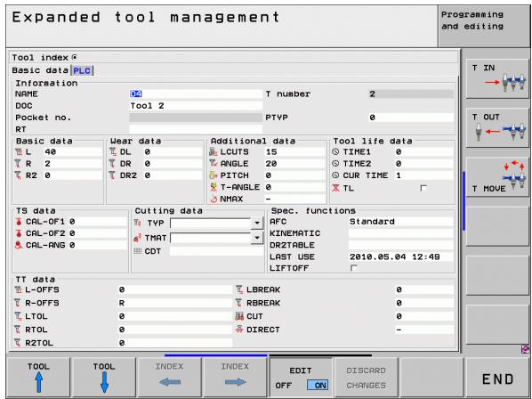Screen dimensions: 532x399
Task: Click the T MOVE soft key
Action: 497,177
